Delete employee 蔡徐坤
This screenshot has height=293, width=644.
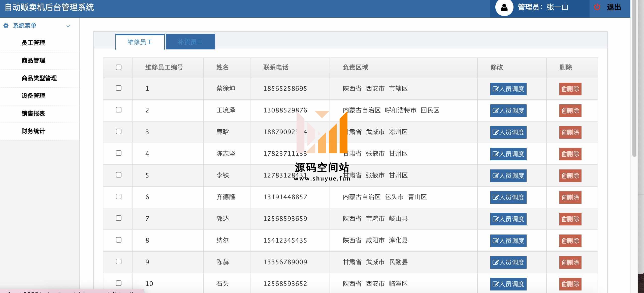click(570, 89)
